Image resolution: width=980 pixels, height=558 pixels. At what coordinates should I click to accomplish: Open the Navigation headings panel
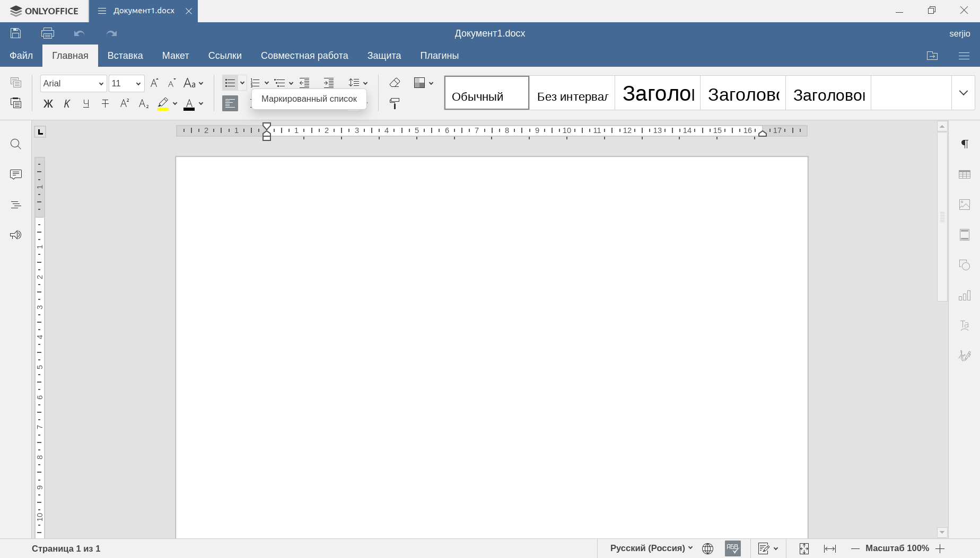pyautogui.click(x=16, y=205)
